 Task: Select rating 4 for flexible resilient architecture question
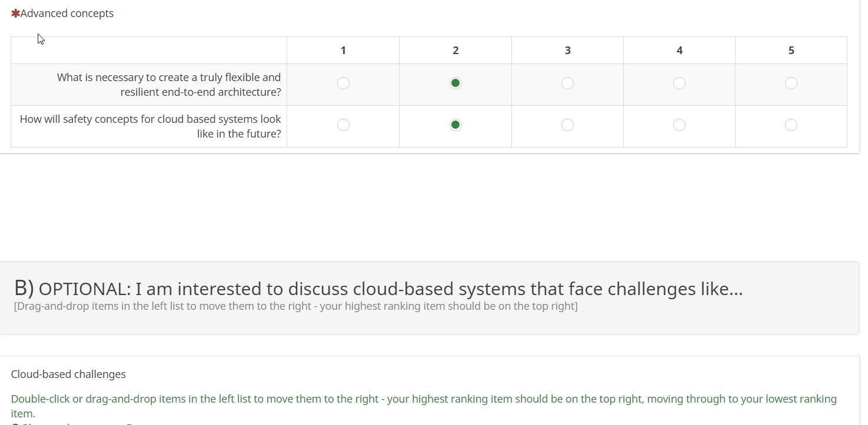(x=679, y=83)
